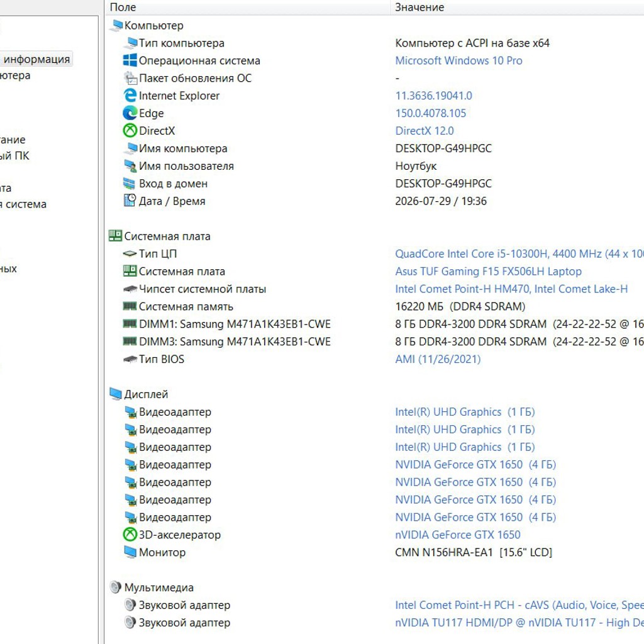The width and height of the screenshot is (644, 644).
Task: Click the Edge browser icon
Action: point(130,113)
